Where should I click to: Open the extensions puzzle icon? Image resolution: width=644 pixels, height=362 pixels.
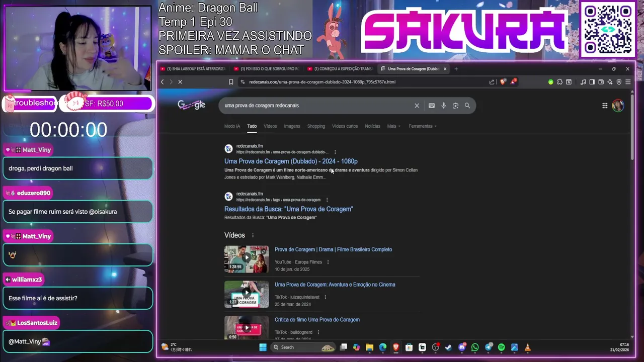click(x=559, y=82)
